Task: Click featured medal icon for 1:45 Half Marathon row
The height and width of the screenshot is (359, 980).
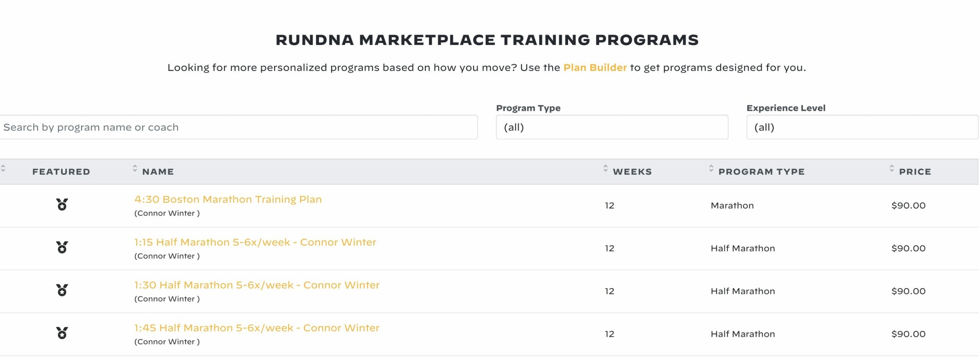Action: click(62, 333)
